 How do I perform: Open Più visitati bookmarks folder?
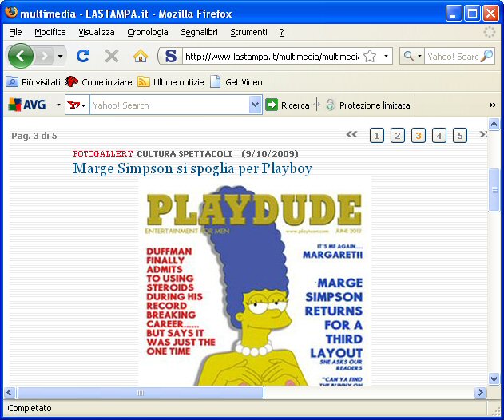33,82
